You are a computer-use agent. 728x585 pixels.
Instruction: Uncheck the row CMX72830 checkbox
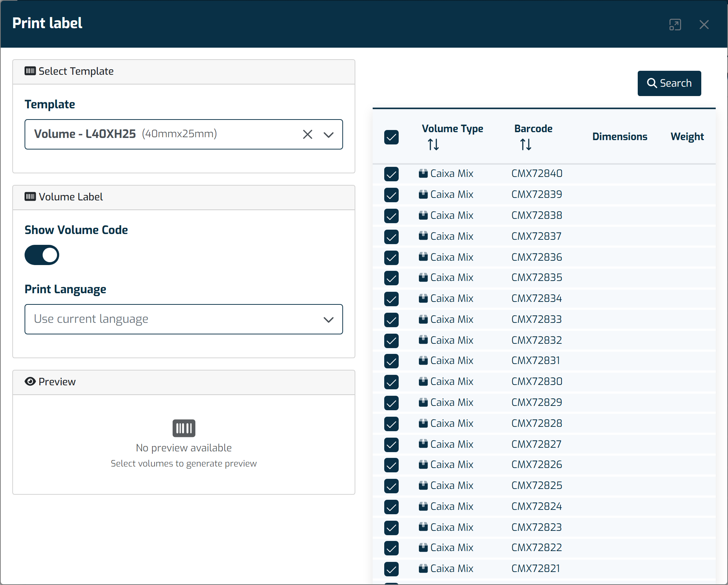391,382
